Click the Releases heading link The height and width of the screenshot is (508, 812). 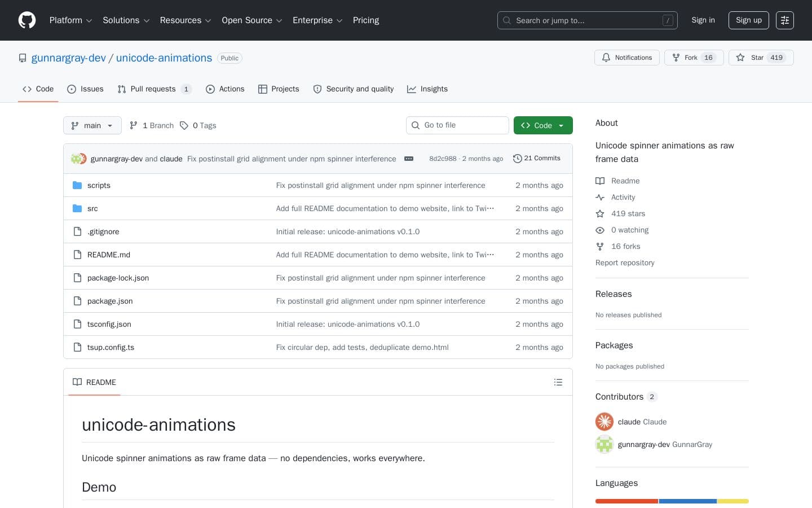614,294
